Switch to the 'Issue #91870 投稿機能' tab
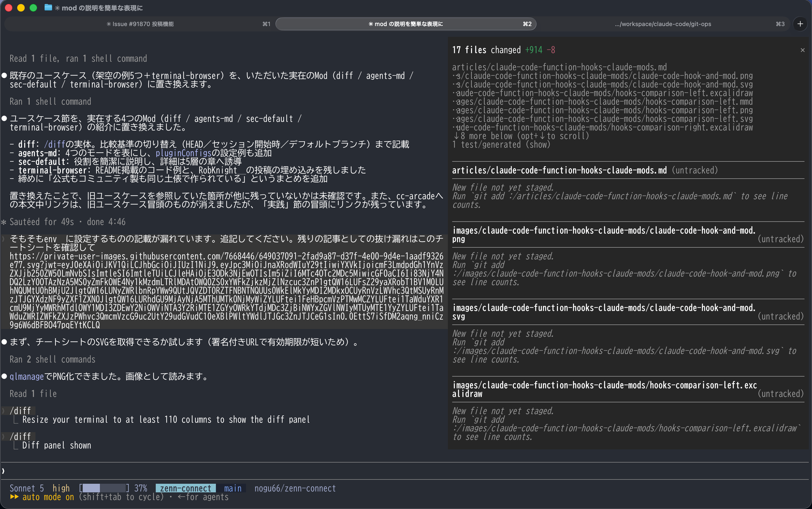812x509 pixels. pos(140,24)
